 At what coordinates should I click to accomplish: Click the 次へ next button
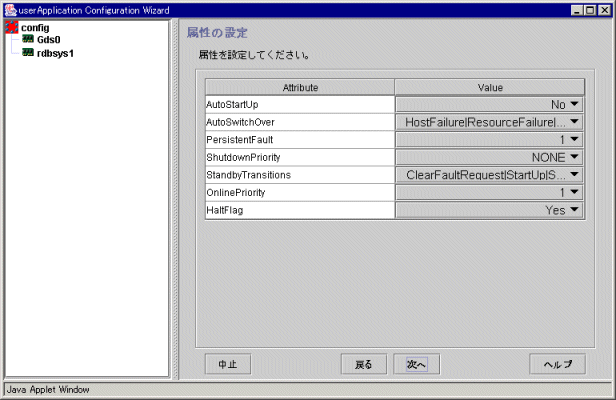pyautogui.click(x=417, y=365)
